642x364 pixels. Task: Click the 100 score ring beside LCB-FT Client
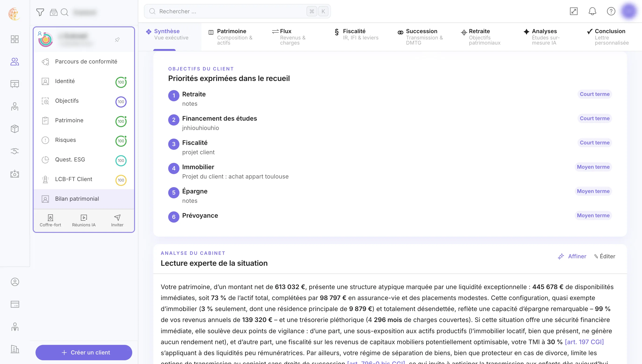click(x=121, y=180)
